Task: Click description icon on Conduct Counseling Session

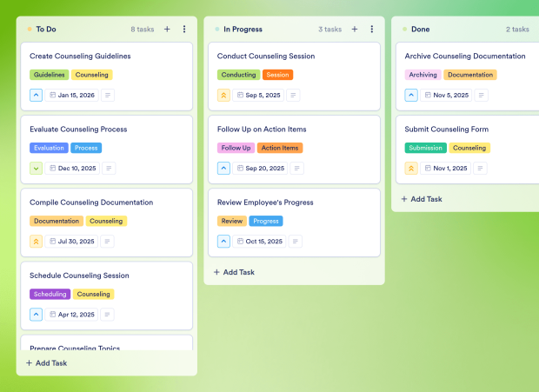Action: pos(293,95)
